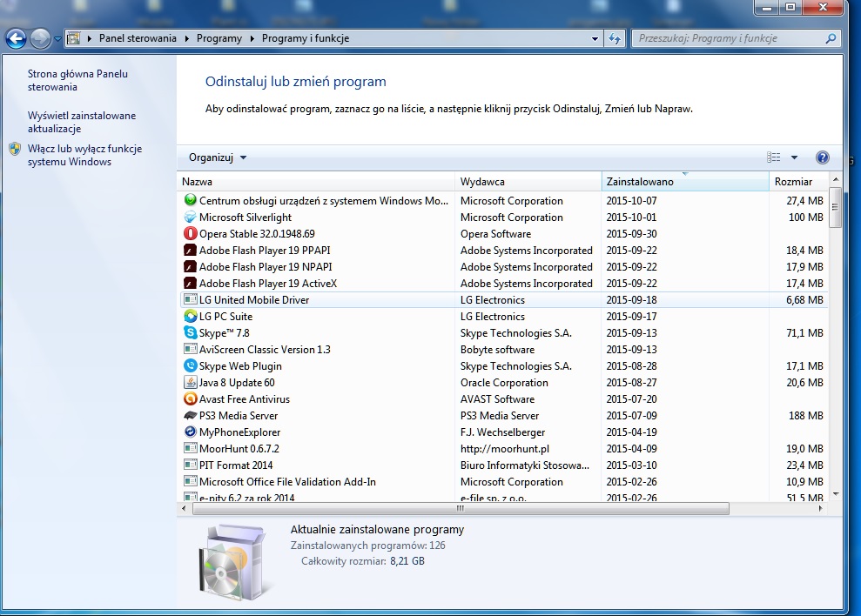Image resolution: width=861 pixels, height=616 pixels.
Task: Open Strona główna Panelu sterowania link
Action: [77, 80]
